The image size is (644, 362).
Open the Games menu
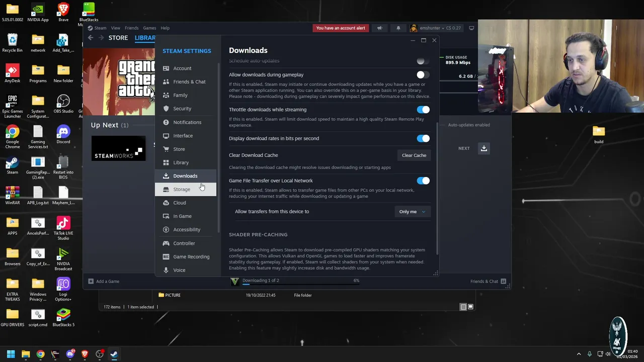[149, 28]
